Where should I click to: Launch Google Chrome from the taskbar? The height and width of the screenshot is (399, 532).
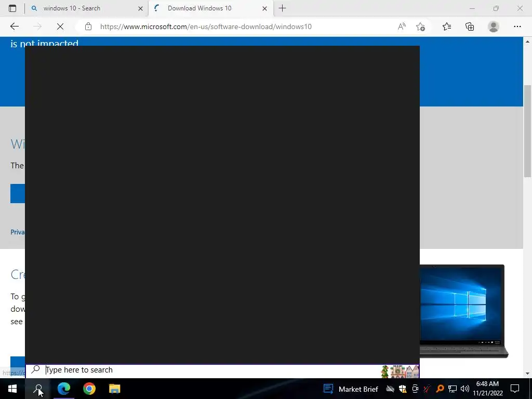pos(89,389)
